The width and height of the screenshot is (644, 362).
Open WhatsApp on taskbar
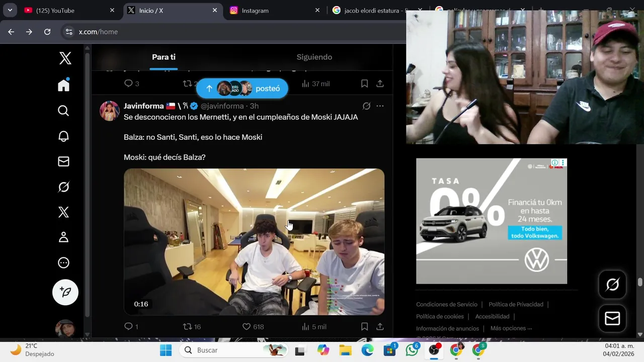[x=412, y=350]
